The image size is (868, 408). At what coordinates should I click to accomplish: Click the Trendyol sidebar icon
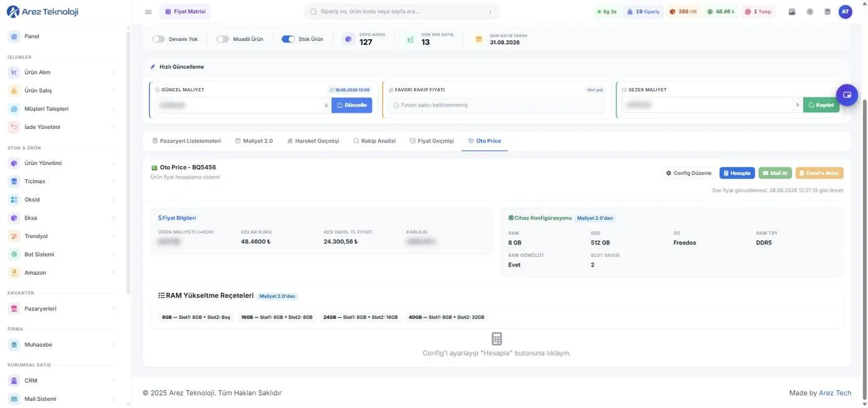[x=14, y=236]
